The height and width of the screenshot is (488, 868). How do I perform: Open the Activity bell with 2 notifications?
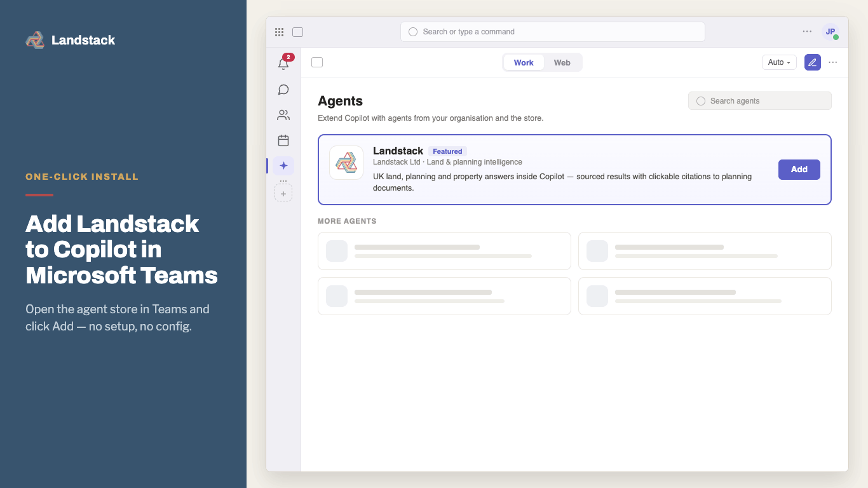283,63
